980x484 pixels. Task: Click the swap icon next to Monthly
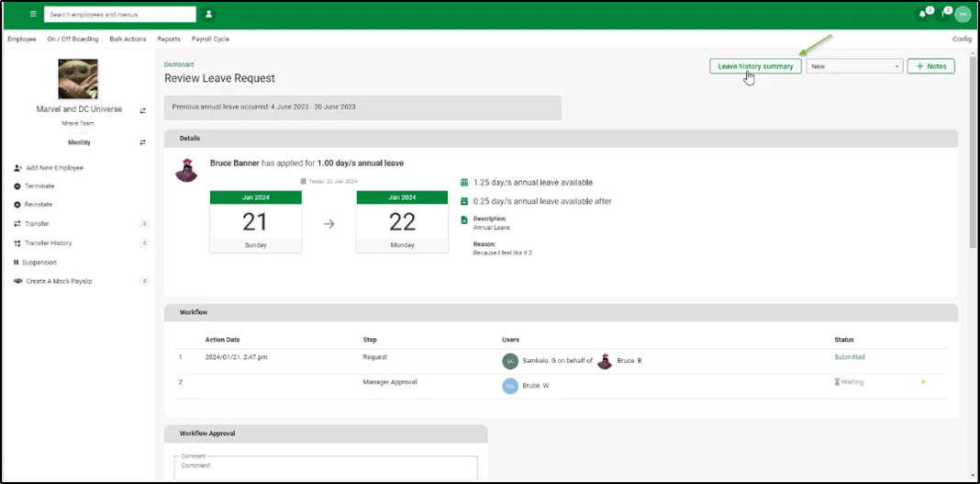click(142, 142)
